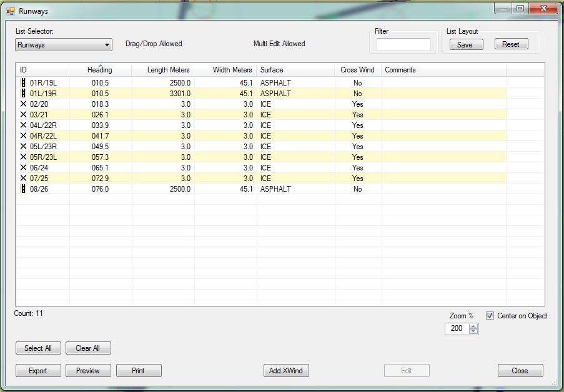Viewport: 564px width, 392px height.
Task: Maximize the Runways window
Action: tap(520, 8)
